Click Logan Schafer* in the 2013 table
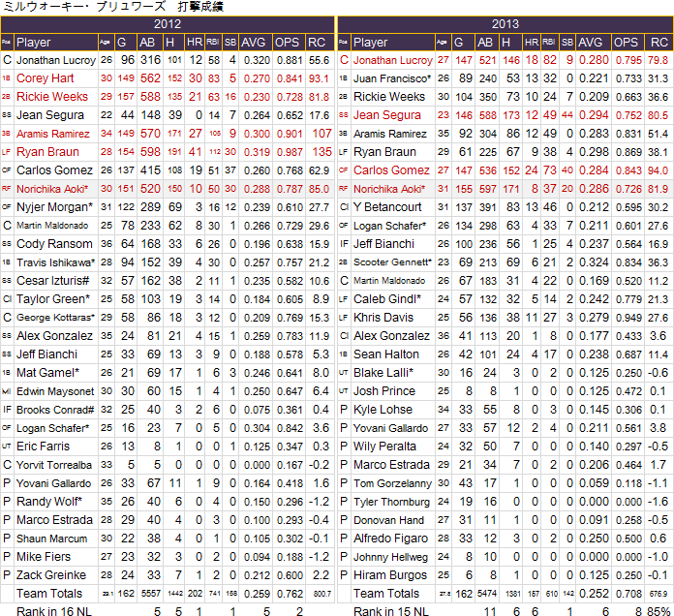The width and height of the screenshot is (674, 616). click(390, 226)
